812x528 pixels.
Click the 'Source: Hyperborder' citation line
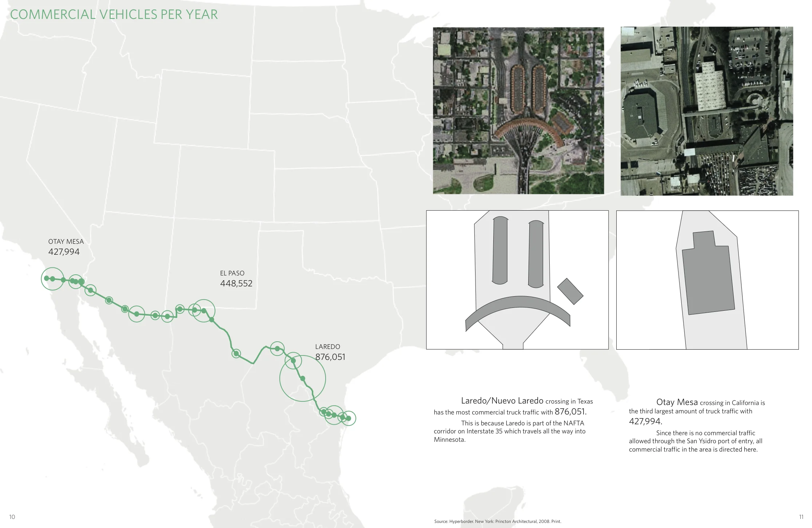498,521
